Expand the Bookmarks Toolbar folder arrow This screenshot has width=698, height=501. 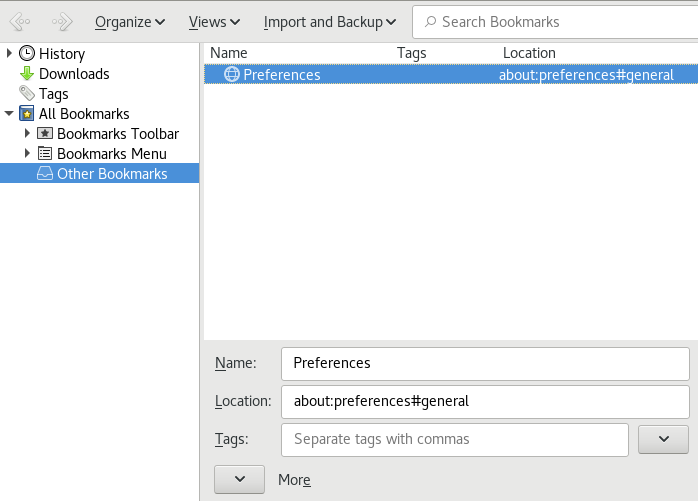pos(28,134)
